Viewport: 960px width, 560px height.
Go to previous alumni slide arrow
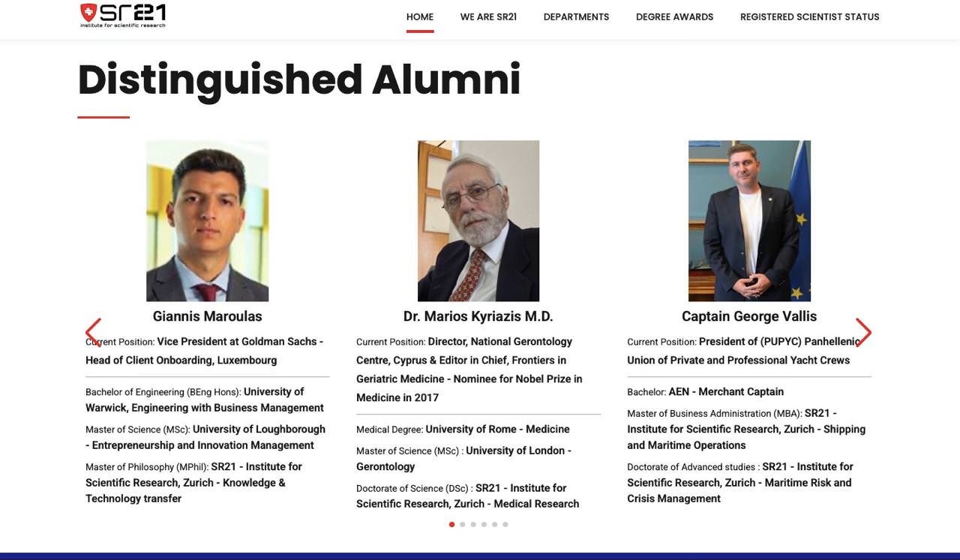[94, 332]
